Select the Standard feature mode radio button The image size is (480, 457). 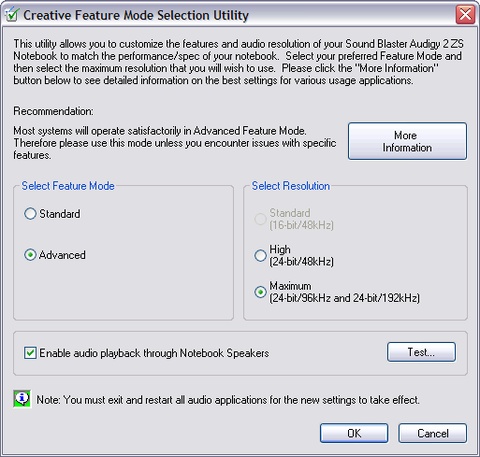click(x=30, y=214)
